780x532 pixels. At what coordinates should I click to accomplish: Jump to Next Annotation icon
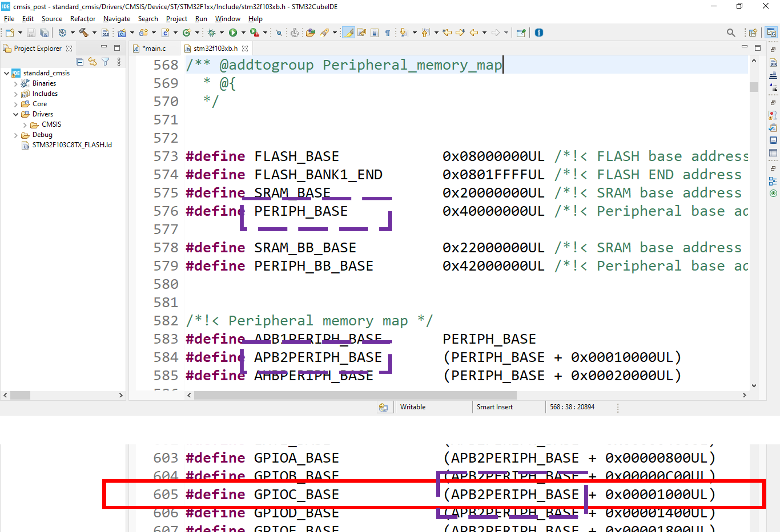404,33
